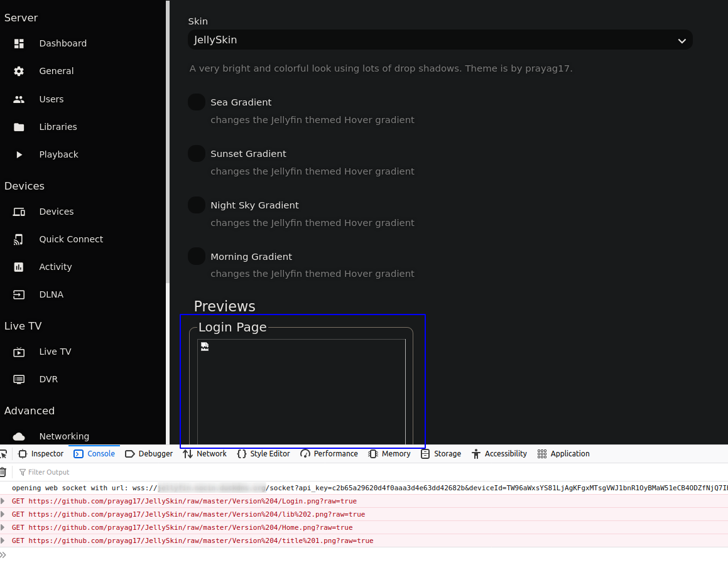Follow the title%201.png GitHub link
728x570 pixels.
200,540
